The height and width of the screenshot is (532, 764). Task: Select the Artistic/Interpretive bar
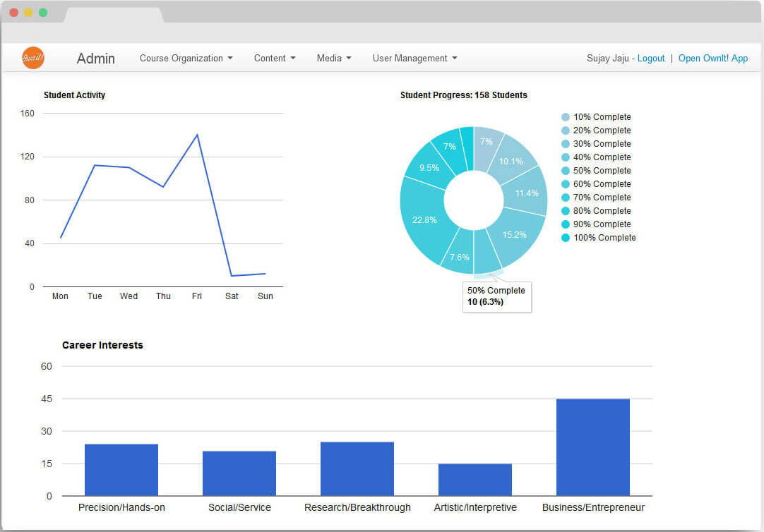coord(475,479)
